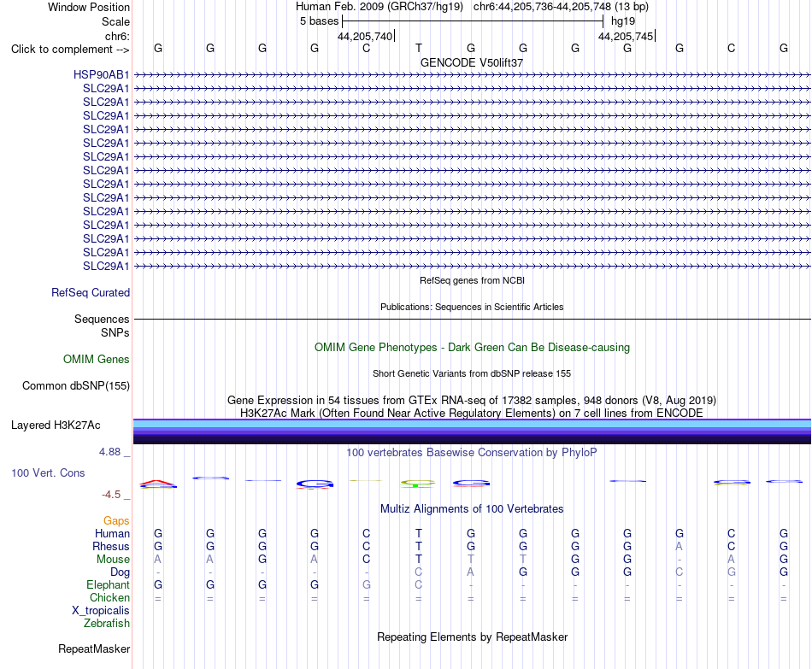Click the chr6:44,205,736-44,205,748 position text
This screenshot has width=812, height=669.
coord(561,7)
